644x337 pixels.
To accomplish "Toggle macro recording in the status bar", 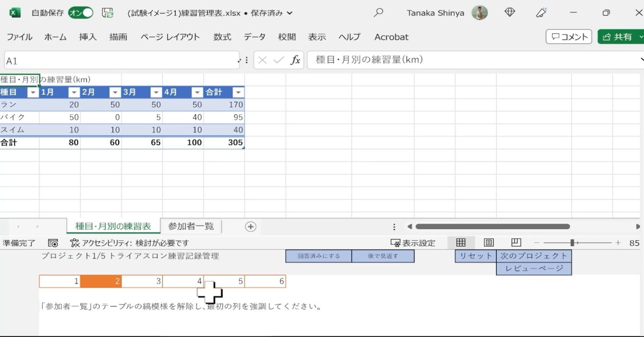I will tap(53, 243).
